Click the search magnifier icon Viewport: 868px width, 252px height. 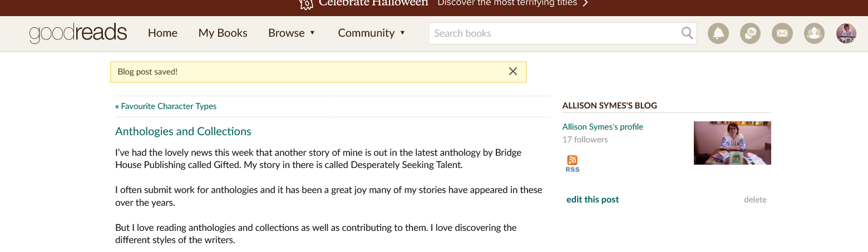687,33
